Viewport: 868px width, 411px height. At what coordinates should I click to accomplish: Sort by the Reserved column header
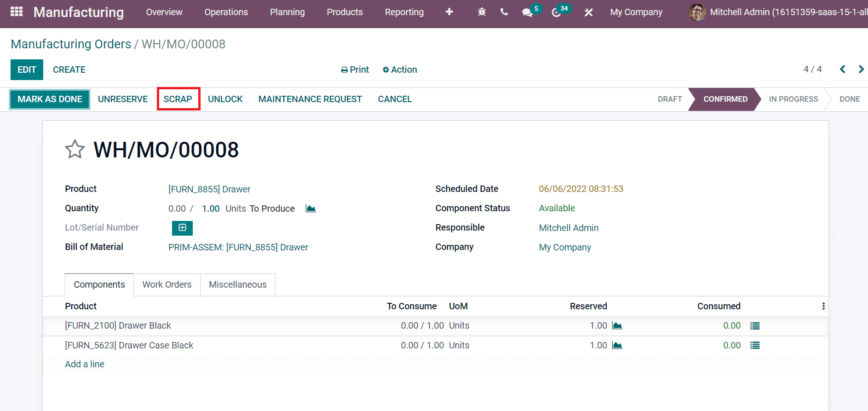(x=588, y=306)
